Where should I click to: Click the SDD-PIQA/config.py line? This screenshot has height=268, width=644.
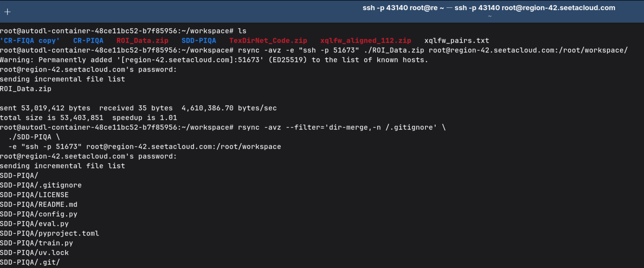[39, 214]
